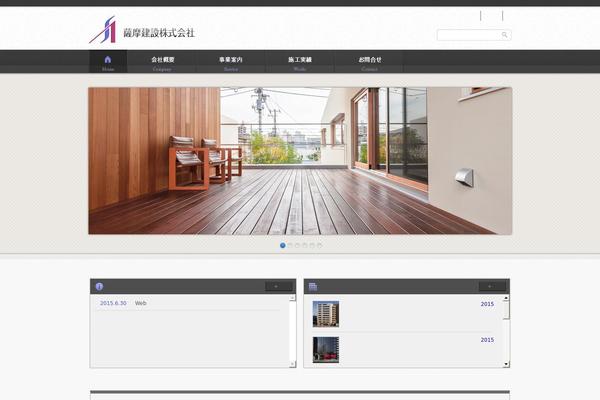Screen dimensions: 600x400
Task: Select the sixth slideshow pagination dot
Action: click(320, 245)
